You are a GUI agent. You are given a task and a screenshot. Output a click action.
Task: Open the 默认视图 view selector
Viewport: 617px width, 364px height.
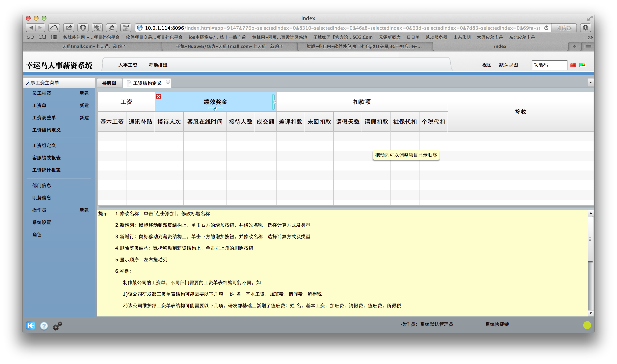pos(508,65)
